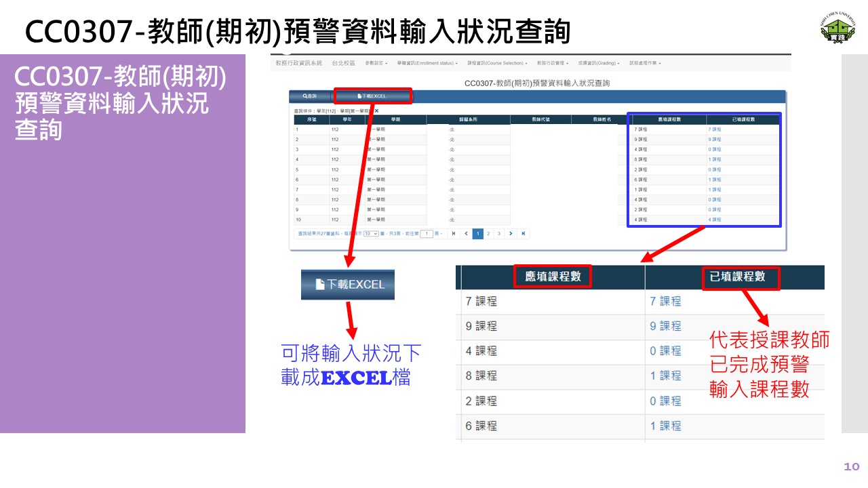The height and width of the screenshot is (488, 868).
Task: Open row 6's 1 課程 link in small table
Action: tap(715, 180)
